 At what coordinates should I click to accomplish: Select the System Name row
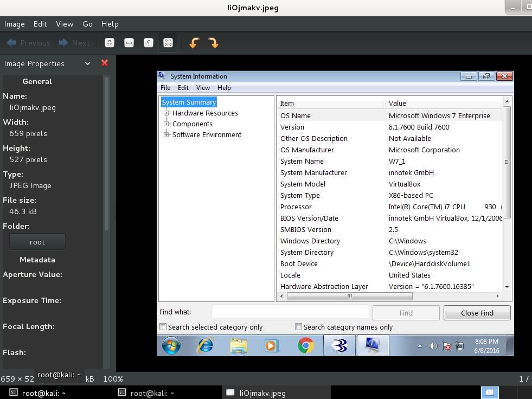(x=389, y=161)
